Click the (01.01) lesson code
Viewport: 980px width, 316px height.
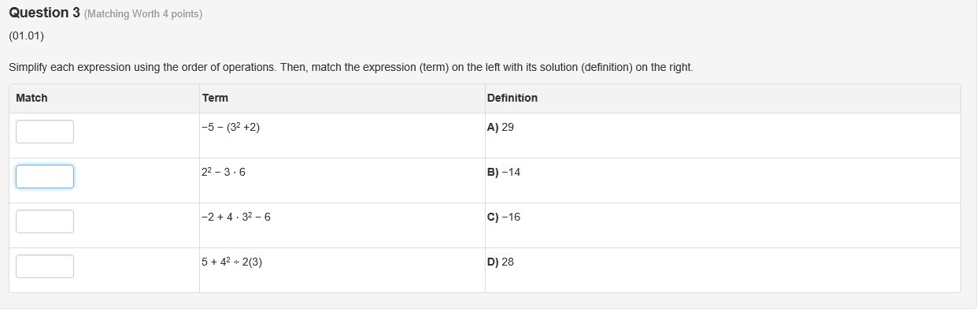pyautogui.click(x=27, y=36)
